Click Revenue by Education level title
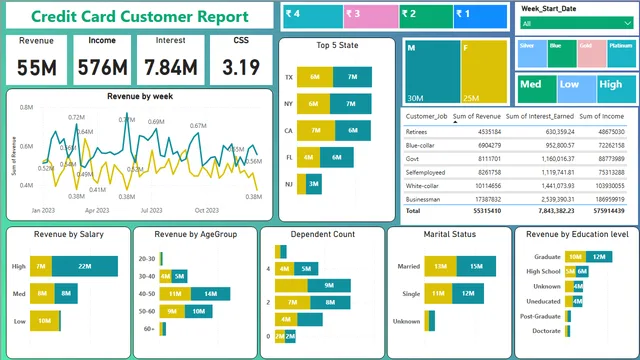 577,234
